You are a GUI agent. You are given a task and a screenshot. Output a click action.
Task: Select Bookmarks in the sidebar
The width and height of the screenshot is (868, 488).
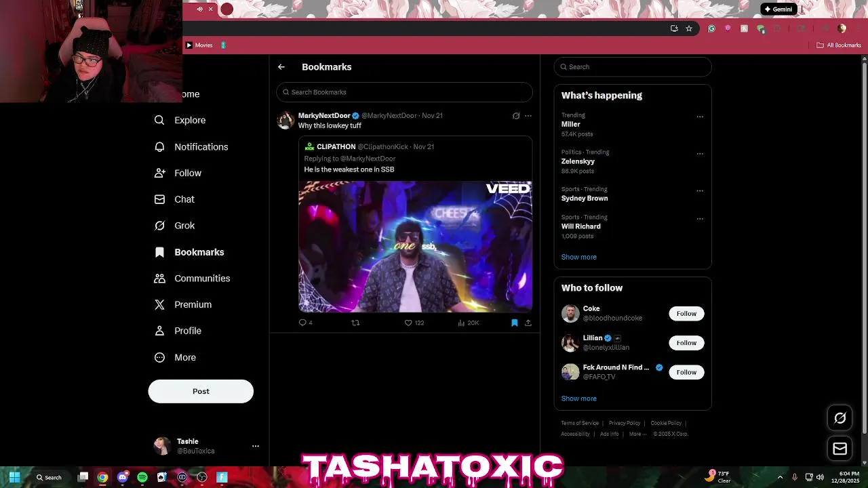pos(190,252)
